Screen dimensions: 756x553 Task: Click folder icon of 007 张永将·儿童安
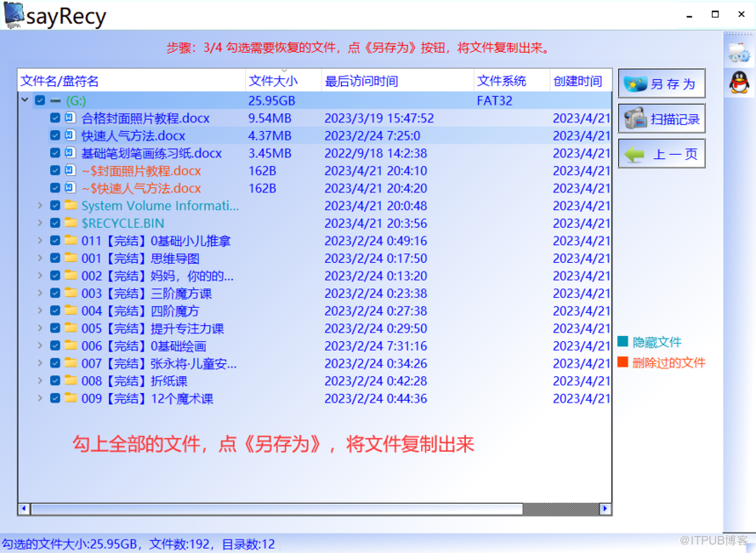[x=71, y=363]
